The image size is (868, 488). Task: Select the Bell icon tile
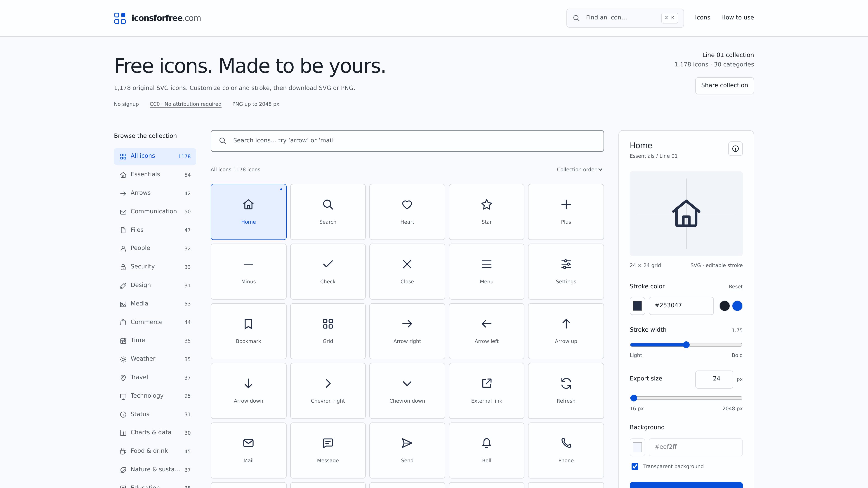click(x=487, y=450)
